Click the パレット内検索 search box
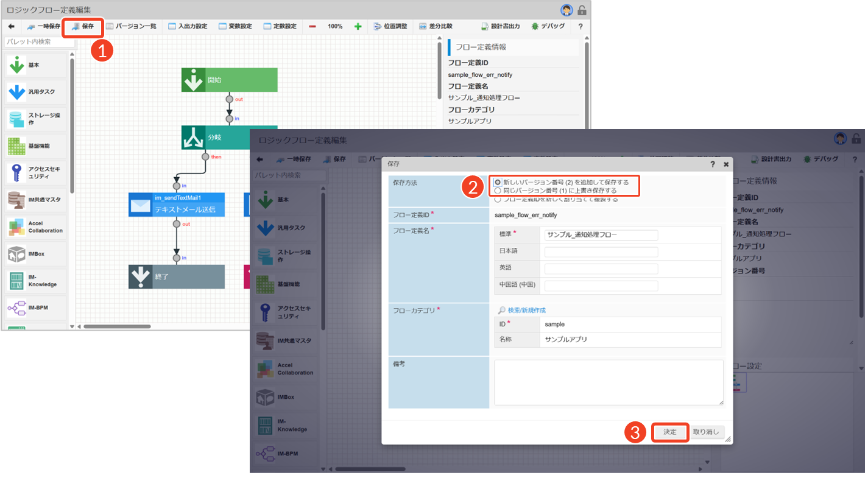868x478 pixels. pyautogui.click(x=37, y=42)
